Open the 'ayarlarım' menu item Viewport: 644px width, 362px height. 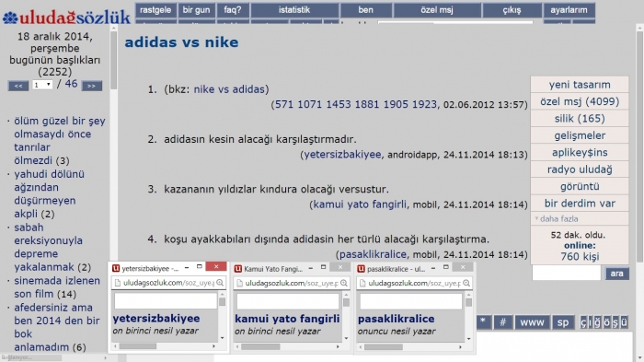point(569,10)
